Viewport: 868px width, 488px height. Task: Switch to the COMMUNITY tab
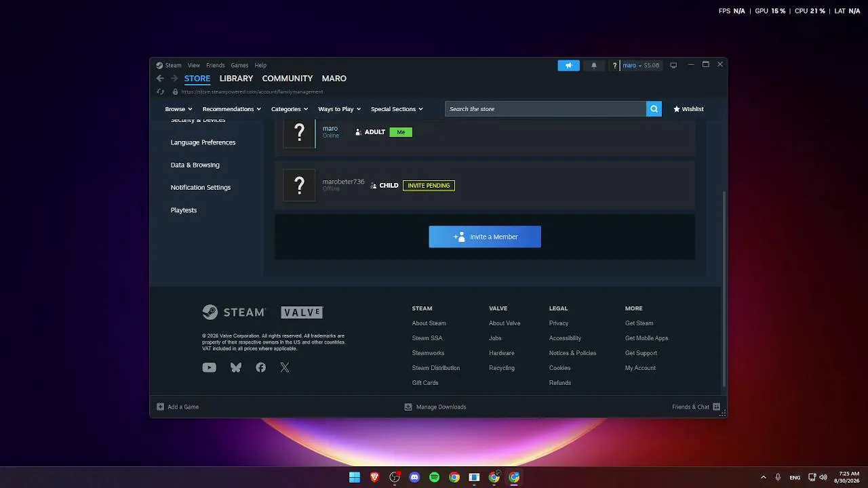point(288,79)
